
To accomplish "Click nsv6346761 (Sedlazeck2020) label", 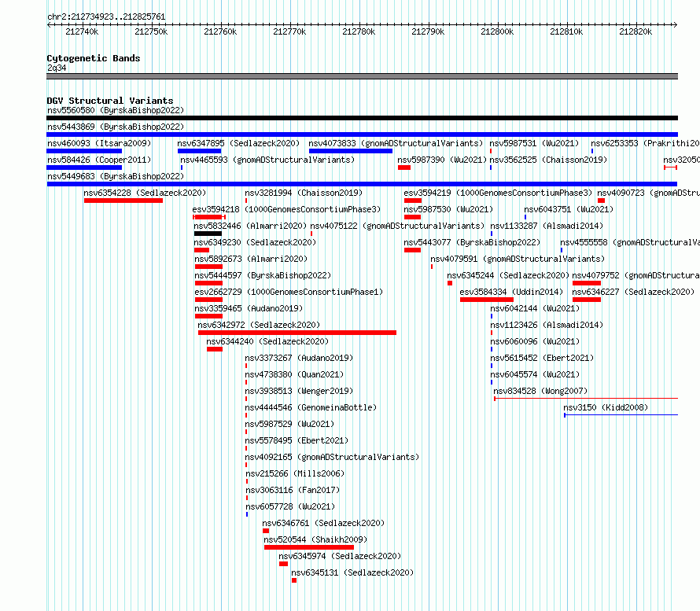I will pyautogui.click(x=323, y=523).
